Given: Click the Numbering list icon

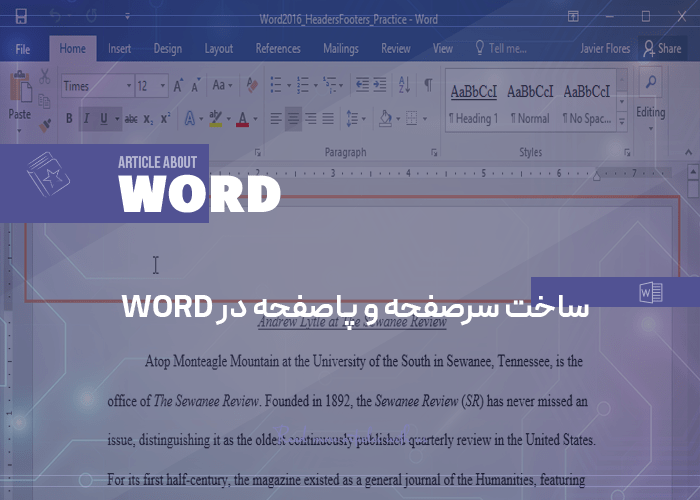Looking at the screenshot, I should [x=303, y=85].
